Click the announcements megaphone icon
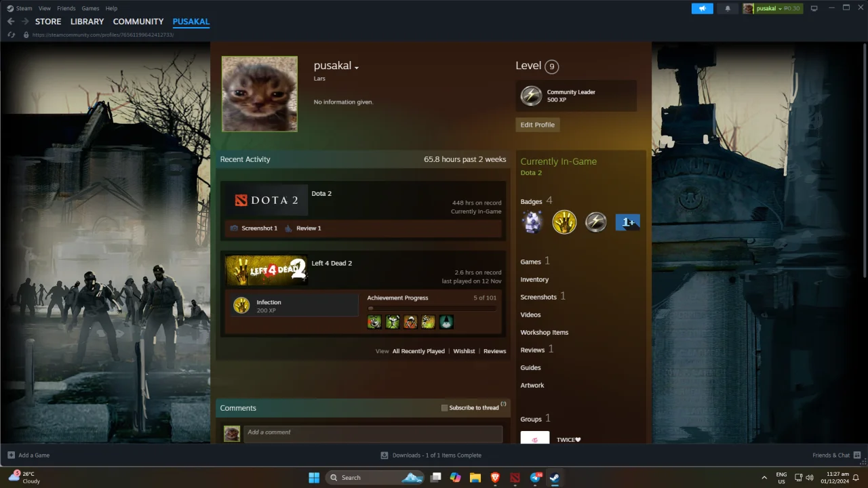The image size is (868, 488). tap(703, 8)
